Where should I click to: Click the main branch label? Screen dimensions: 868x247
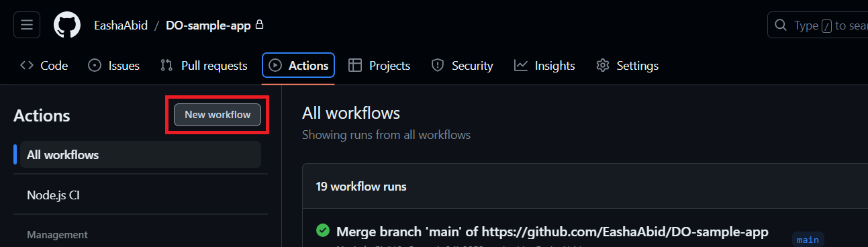pos(808,240)
